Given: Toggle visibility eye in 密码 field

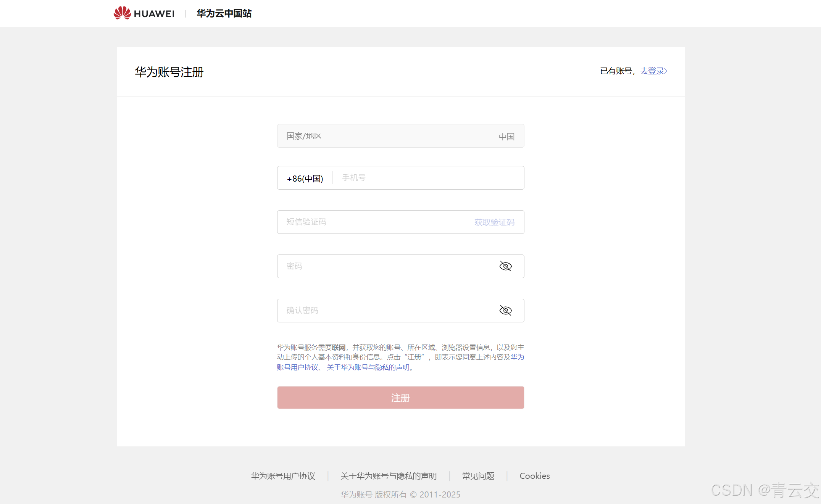Looking at the screenshot, I should point(506,266).
